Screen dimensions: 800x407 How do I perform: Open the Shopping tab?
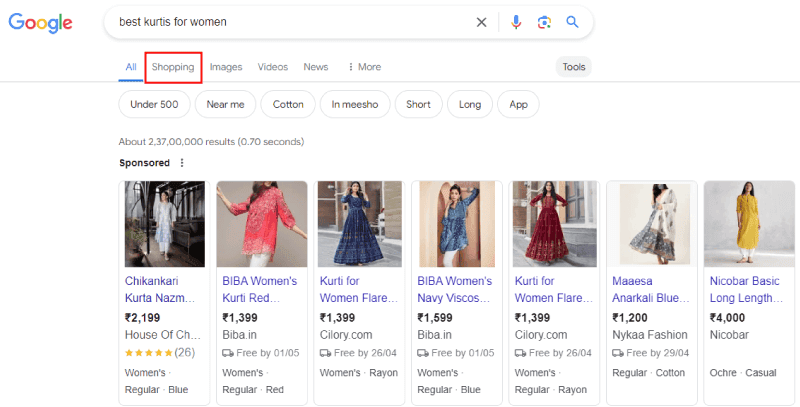pyautogui.click(x=173, y=67)
